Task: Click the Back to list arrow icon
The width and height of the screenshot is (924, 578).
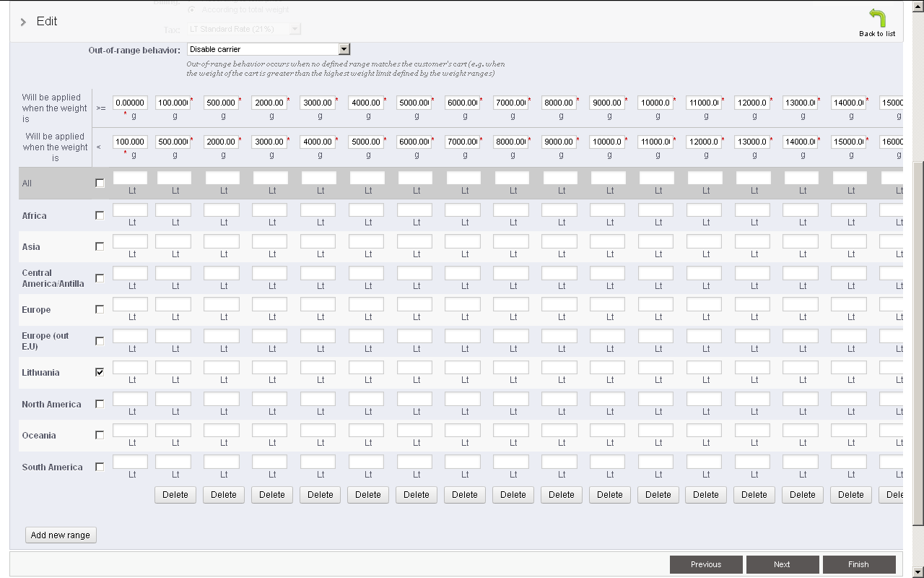Action: tap(876, 18)
